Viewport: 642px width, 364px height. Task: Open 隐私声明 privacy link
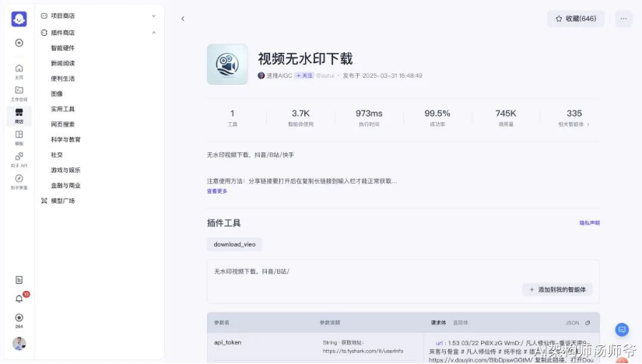pos(589,222)
